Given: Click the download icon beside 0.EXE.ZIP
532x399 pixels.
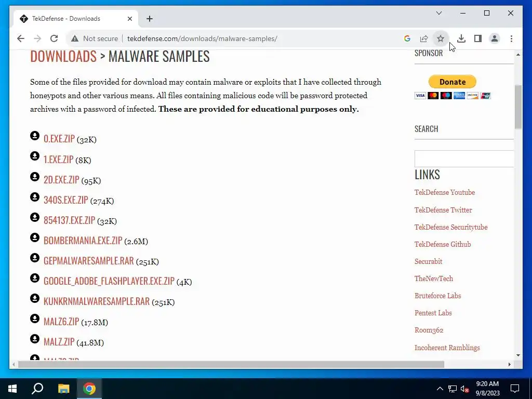Looking at the screenshot, I should 35,136.
